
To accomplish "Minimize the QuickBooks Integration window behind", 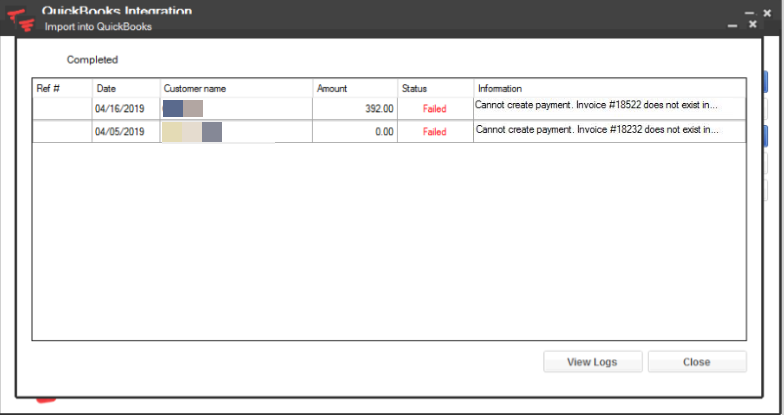I will pyautogui.click(x=749, y=14).
